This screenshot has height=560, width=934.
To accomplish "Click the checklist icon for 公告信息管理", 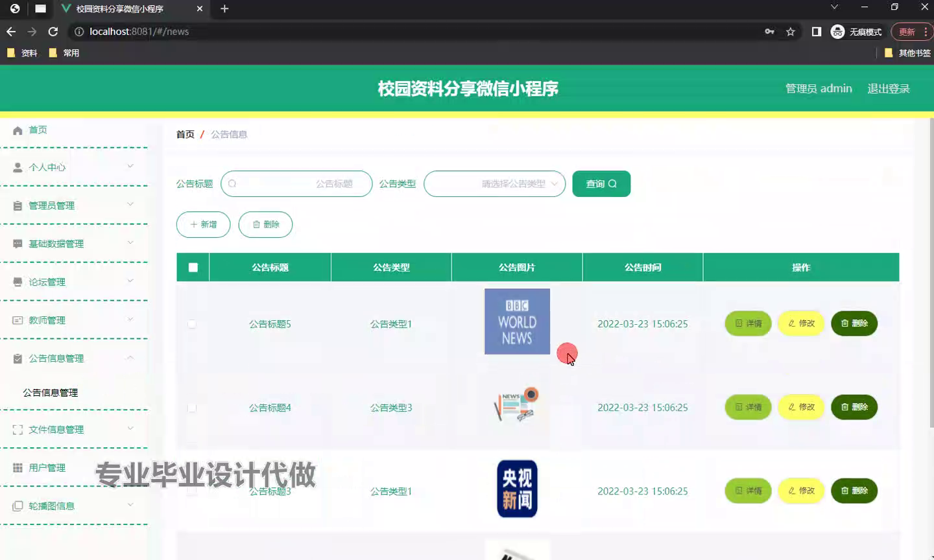I will click(x=18, y=358).
